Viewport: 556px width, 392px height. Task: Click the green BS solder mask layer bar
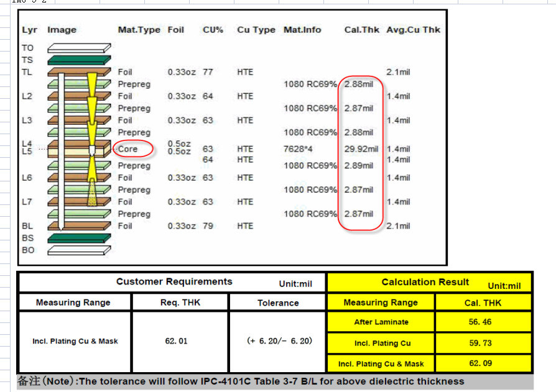click(79, 238)
